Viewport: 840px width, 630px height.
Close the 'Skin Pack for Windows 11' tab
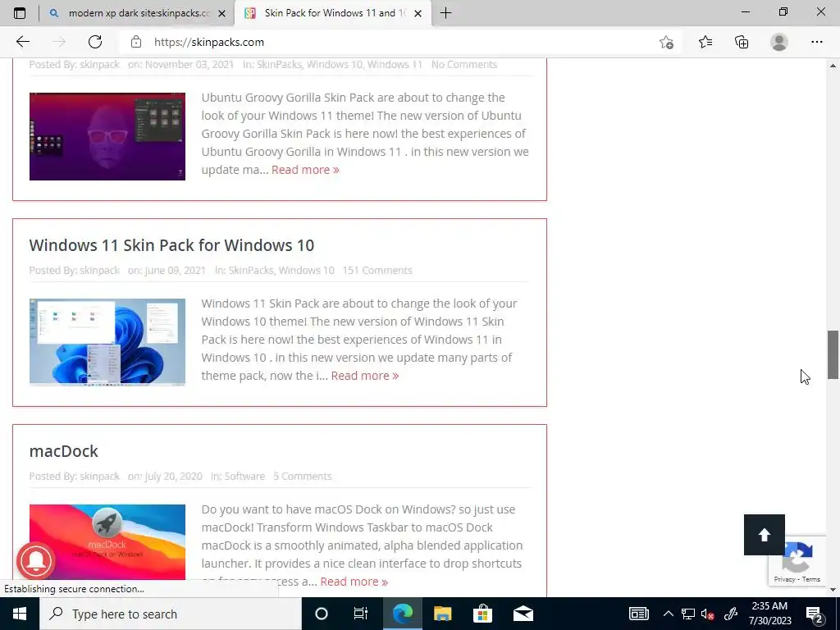[x=418, y=13]
